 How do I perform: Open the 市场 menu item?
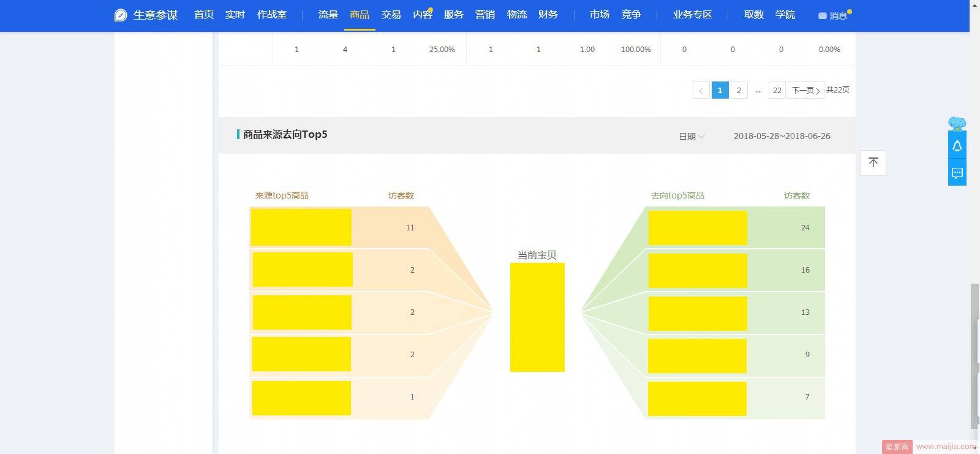tap(599, 15)
